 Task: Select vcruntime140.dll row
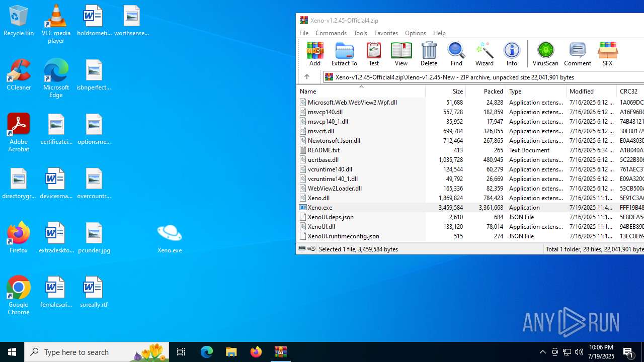pyautogui.click(x=470, y=169)
